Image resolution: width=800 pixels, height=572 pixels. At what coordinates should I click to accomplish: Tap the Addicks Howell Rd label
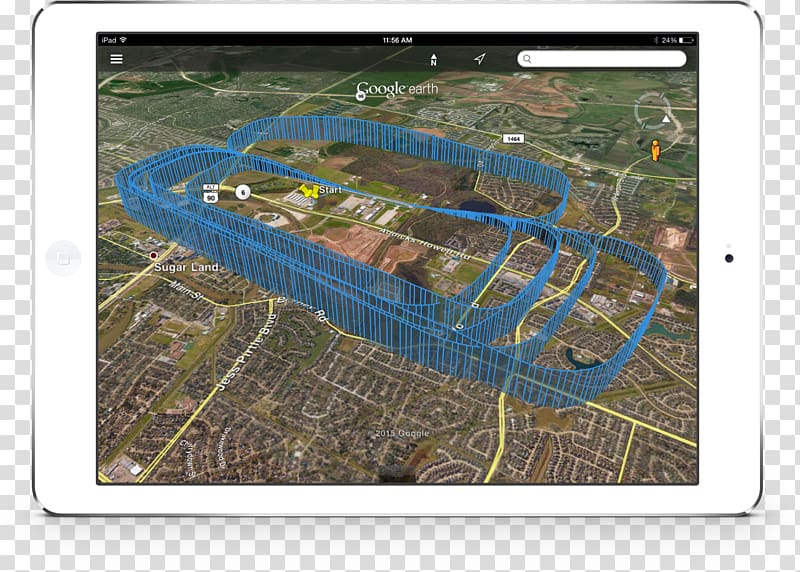coord(424,244)
